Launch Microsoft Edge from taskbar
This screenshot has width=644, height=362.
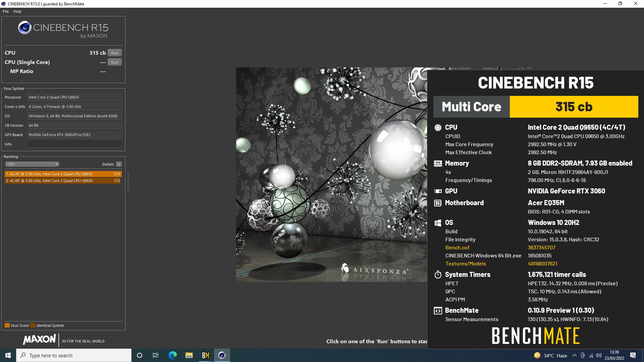click(172, 355)
